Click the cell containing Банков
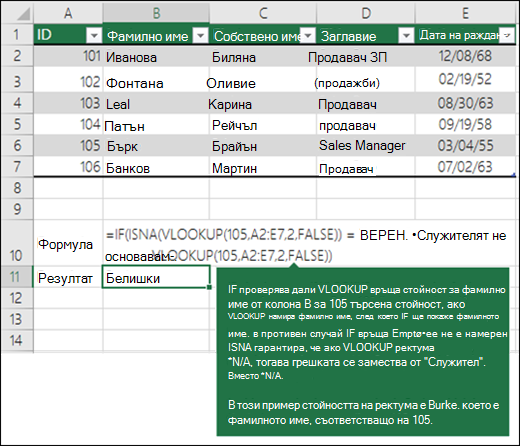This screenshot has width=520, height=446. (x=156, y=167)
